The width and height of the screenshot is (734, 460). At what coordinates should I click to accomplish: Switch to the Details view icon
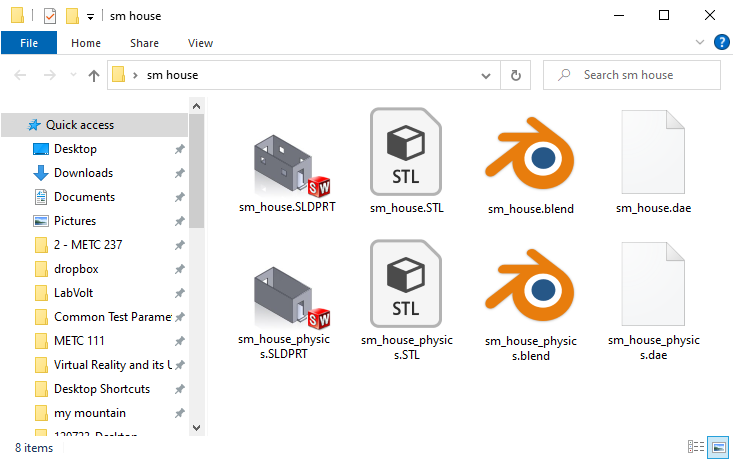pos(696,447)
